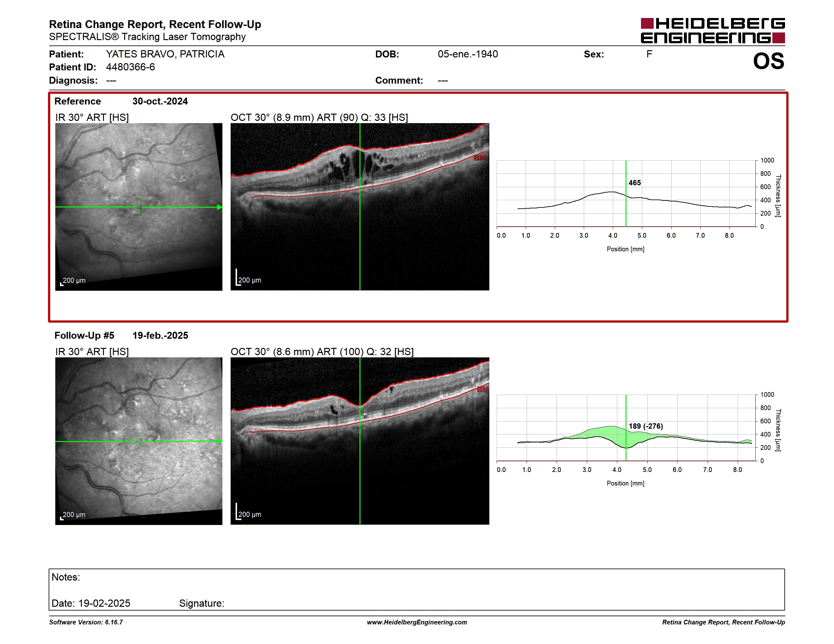Click the DOB value 05-ene.-1940
This screenshot has height=644, width=834.
(468, 54)
